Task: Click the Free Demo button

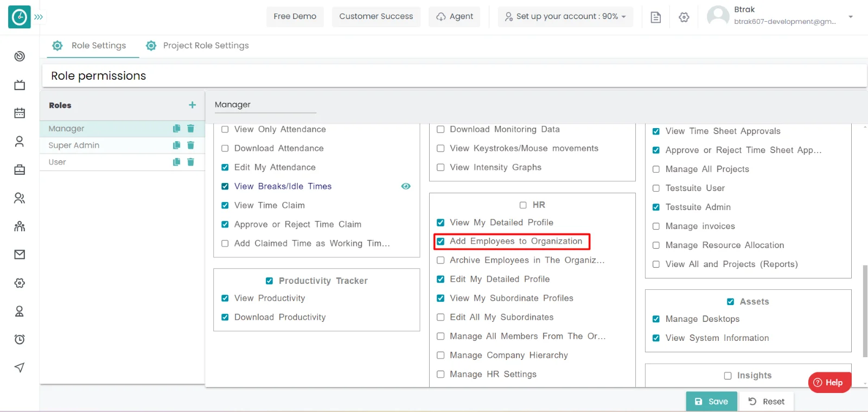Action: [295, 16]
